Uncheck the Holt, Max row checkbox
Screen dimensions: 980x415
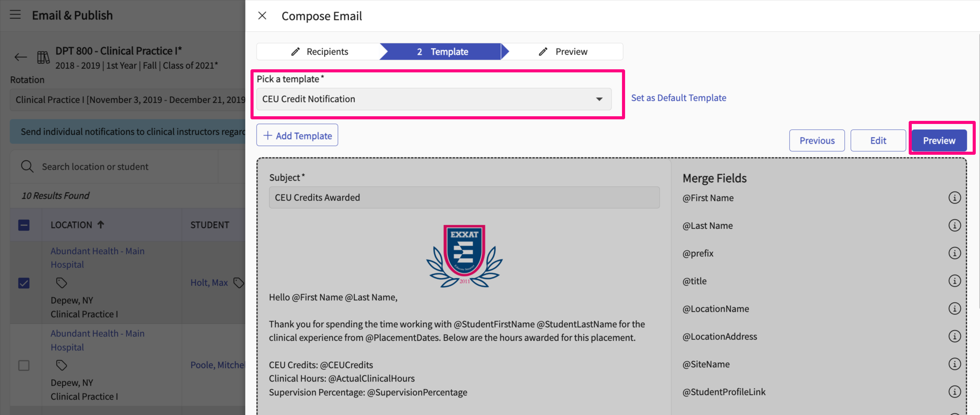[x=24, y=283]
